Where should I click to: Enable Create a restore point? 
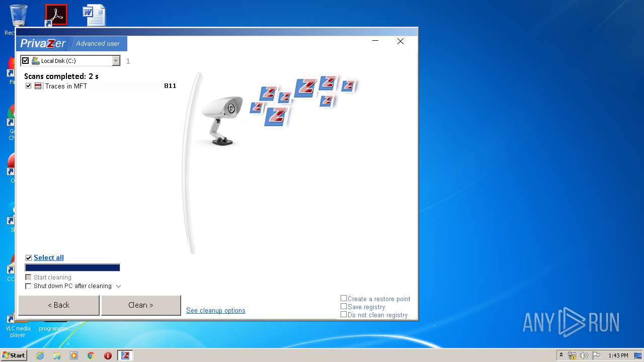[x=344, y=298]
